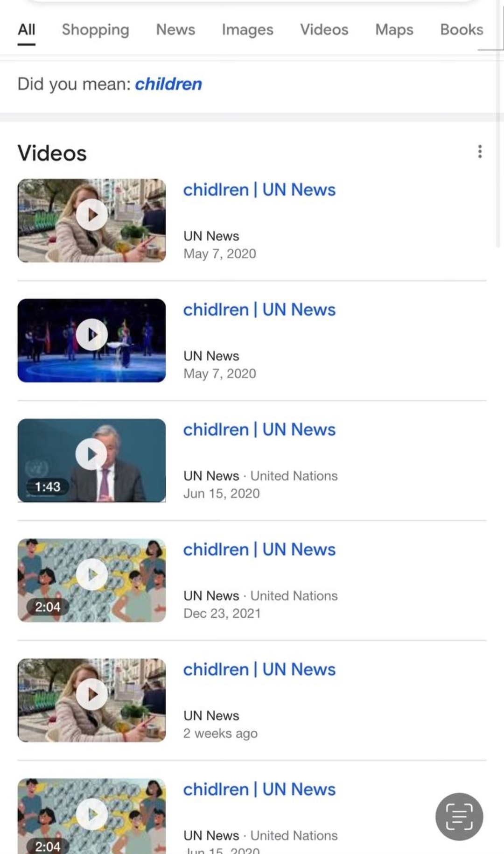Play the blue stage video thumbnail
Image resolution: width=504 pixels, height=854 pixels.
click(x=91, y=340)
